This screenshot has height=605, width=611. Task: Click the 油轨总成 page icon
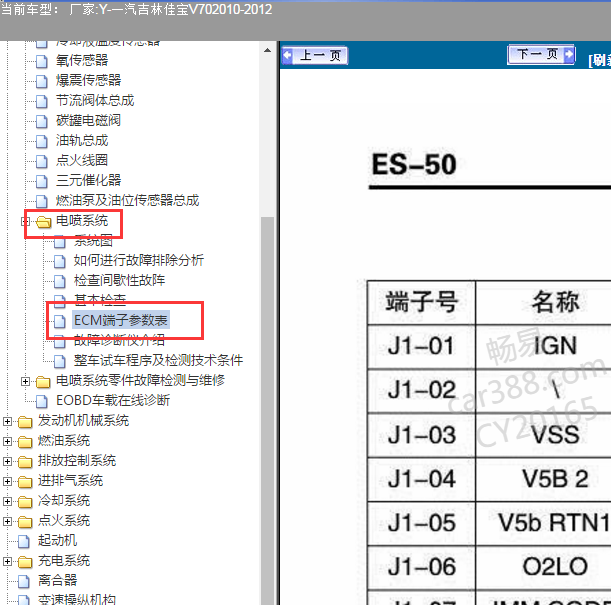pos(42,141)
